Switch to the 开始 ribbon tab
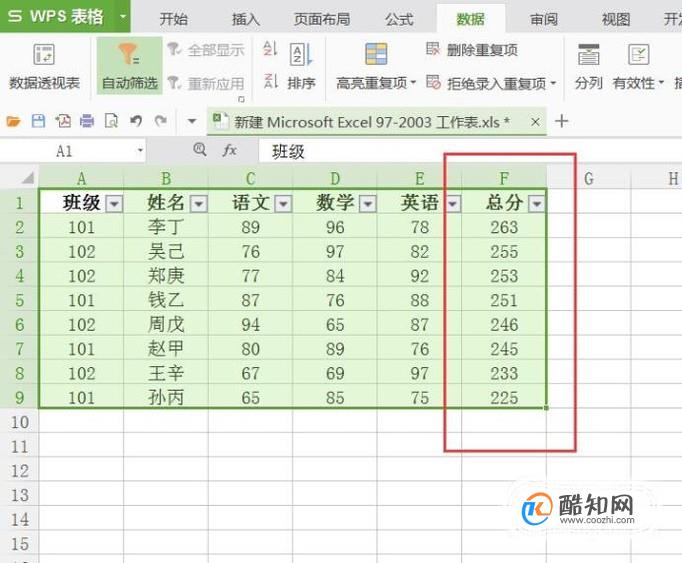This screenshot has width=682, height=563. [174, 19]
